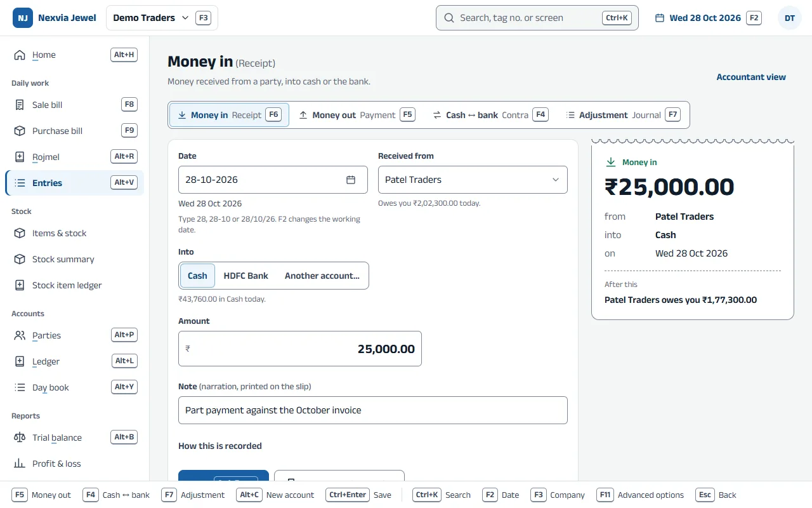Click Money out in shortcut bar
Screen dimensions: 812x508
point(41,495)
